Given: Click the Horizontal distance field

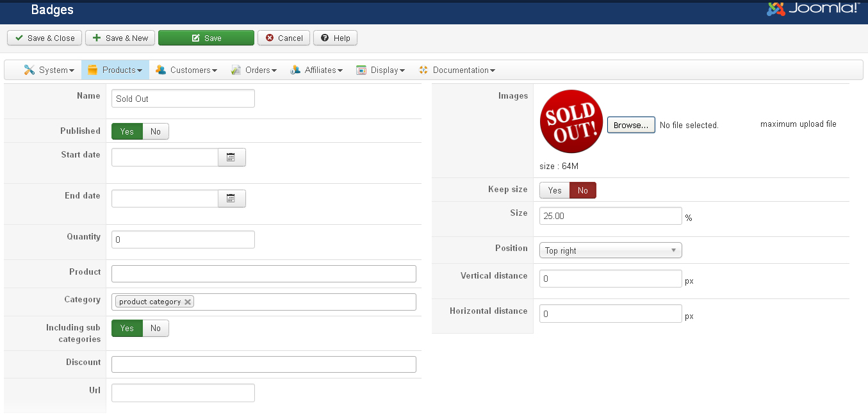Looking at the screenshot, I should [610, 314].
